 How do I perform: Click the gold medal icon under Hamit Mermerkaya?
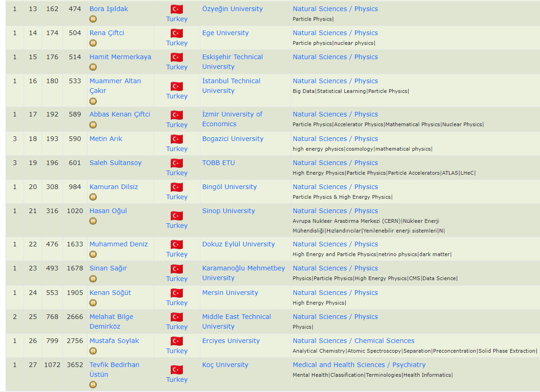tap(93, 67)
